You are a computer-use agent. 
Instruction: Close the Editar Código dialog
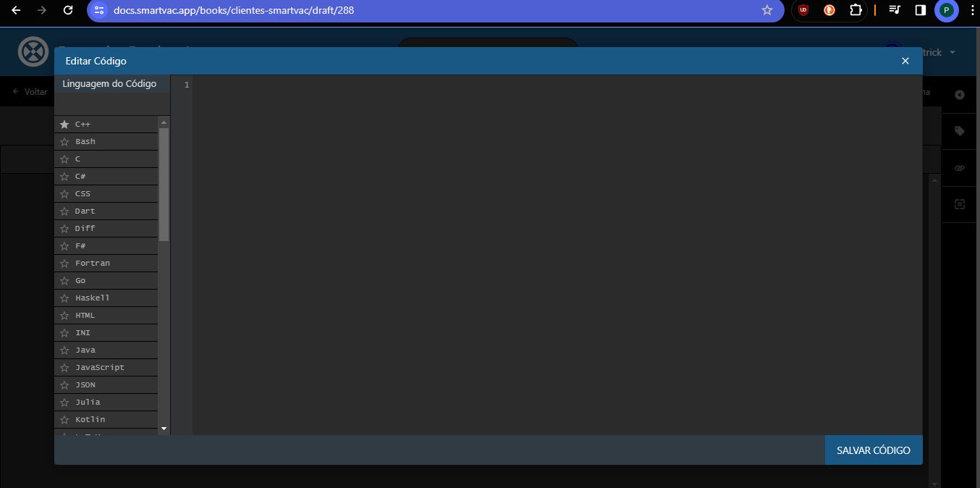(x=905, y=61)
